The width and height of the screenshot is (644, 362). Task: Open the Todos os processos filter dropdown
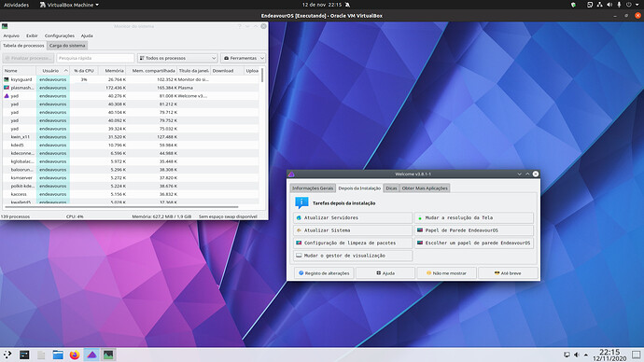(x=177, y=58)
